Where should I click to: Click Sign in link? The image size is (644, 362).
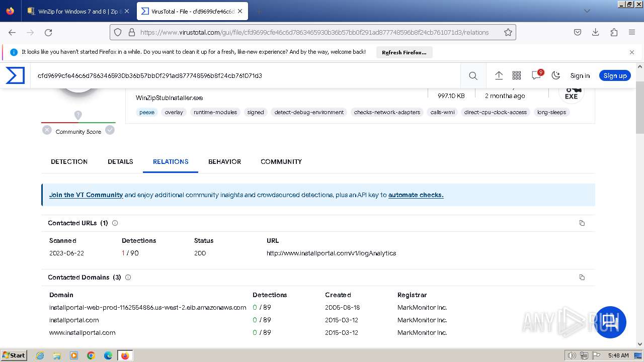tap(580, 75)
